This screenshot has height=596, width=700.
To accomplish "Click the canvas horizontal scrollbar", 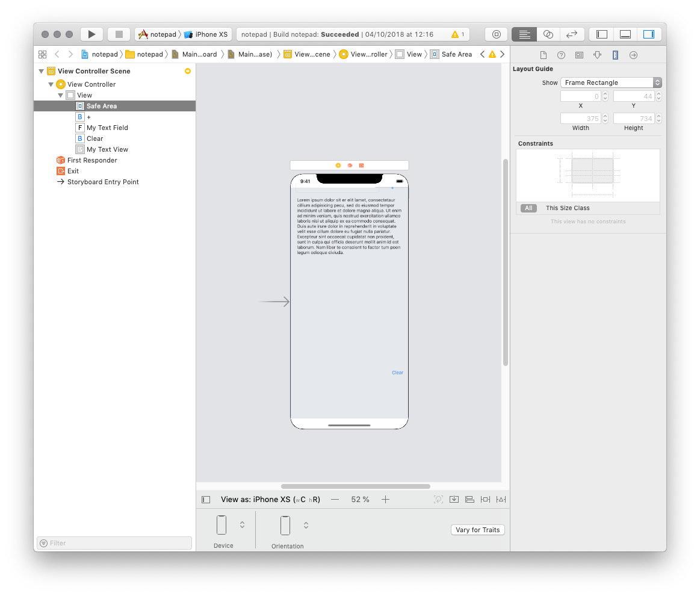I will point(355,486).
